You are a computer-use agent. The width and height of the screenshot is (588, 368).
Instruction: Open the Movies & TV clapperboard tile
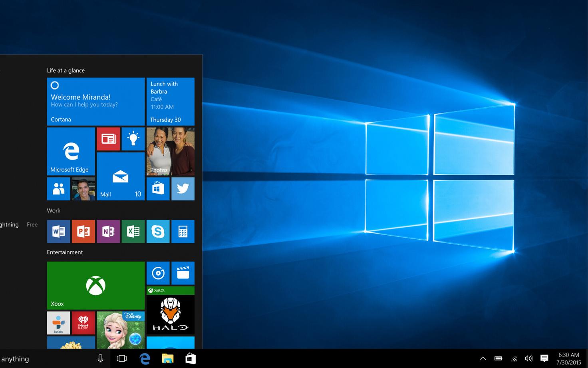(x=183, y=273)
